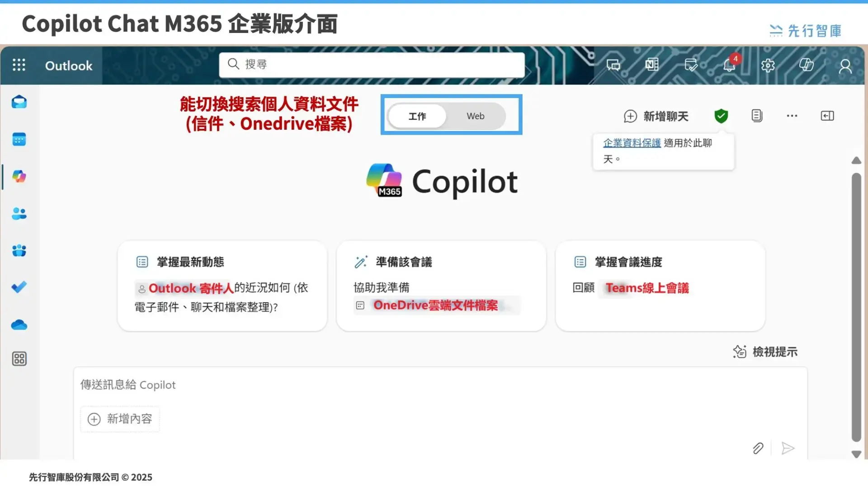
Task: Click the scrollbar up arrow
Action: (856, 160)
